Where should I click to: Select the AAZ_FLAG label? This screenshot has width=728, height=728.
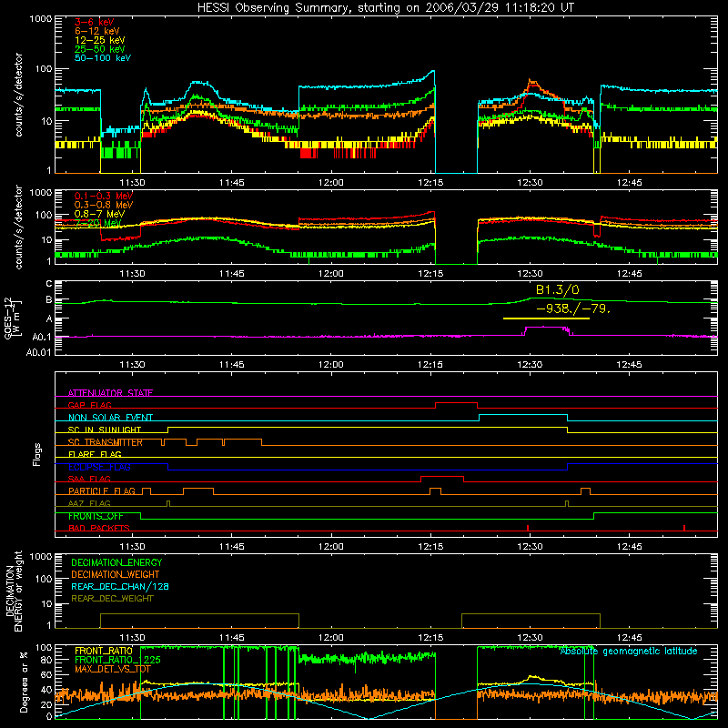(x=89, y=504)
